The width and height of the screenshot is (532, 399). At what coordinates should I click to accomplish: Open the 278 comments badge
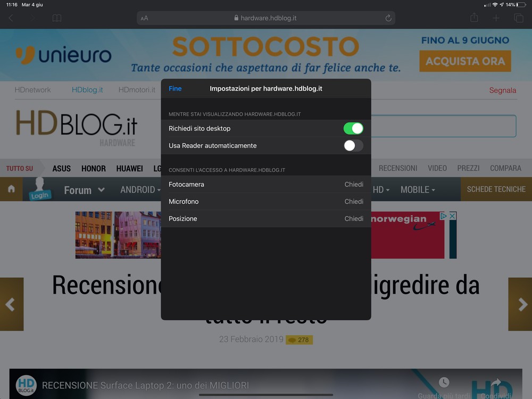coord(299,339)
